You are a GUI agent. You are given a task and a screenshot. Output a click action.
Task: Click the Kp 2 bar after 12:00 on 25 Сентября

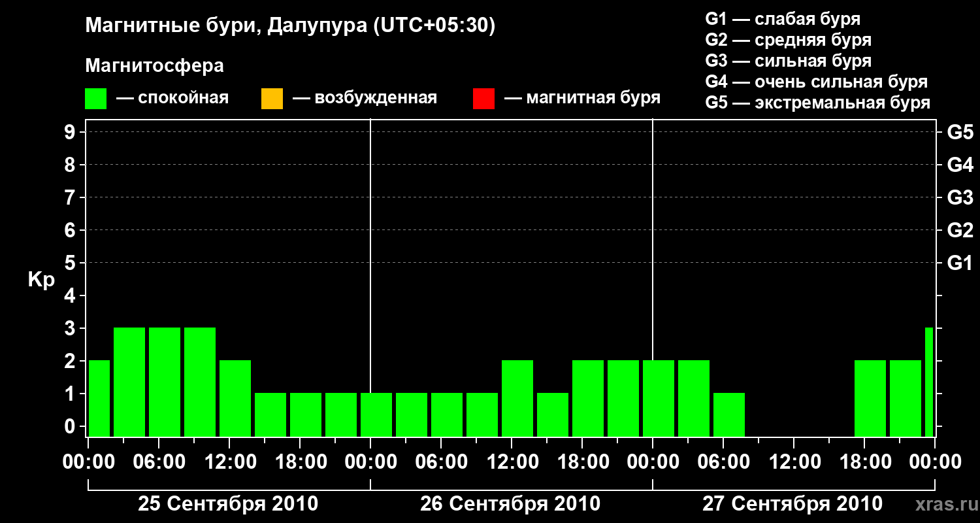[x=235, y=399]
